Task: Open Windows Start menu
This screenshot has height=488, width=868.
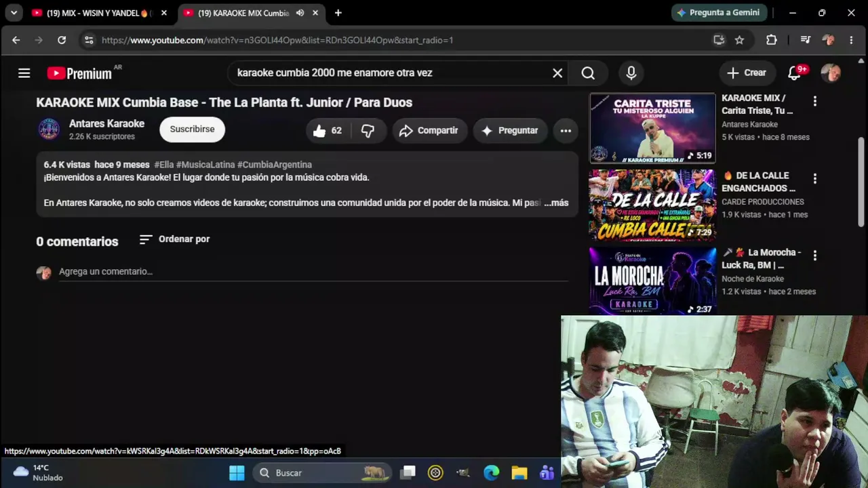Action: (x=237, y=473)
